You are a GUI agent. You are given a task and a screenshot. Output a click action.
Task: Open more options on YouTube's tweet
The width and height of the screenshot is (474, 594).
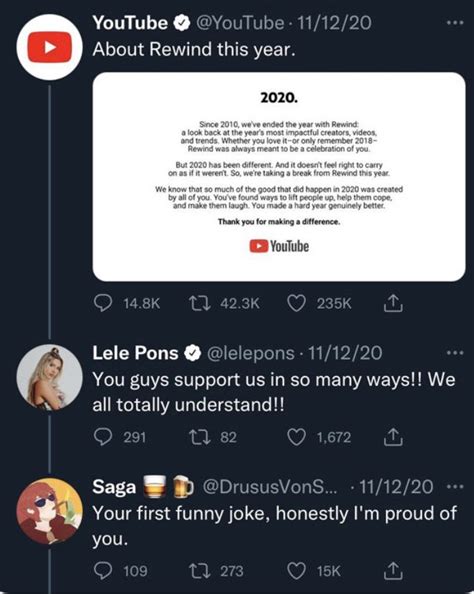click(455, 23)
